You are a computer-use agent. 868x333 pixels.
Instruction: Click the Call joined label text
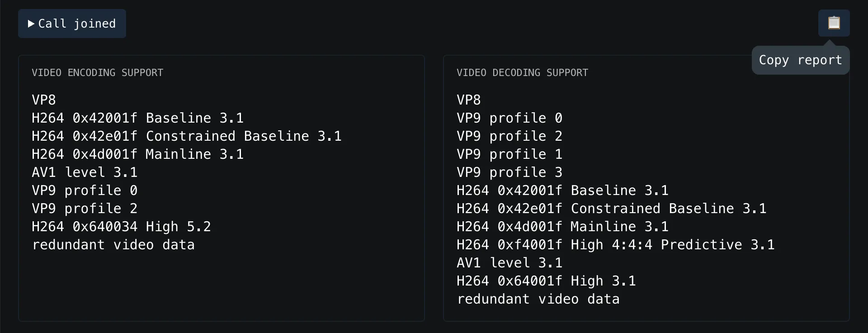coord(77,24)
